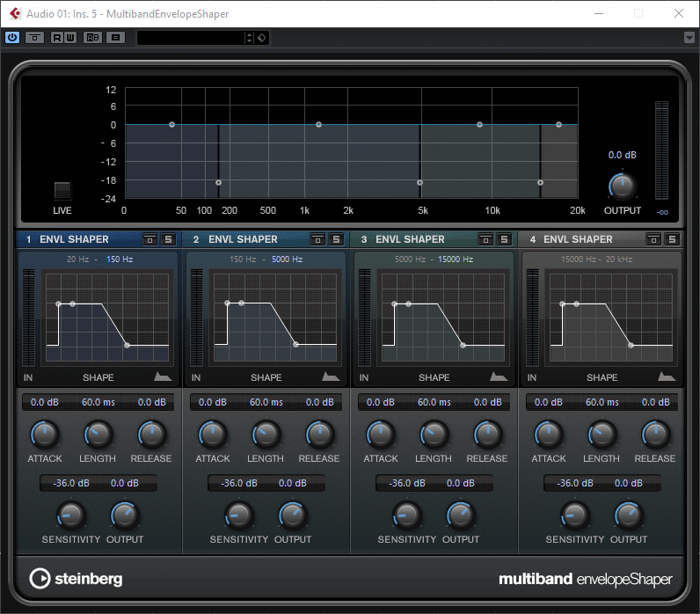Click band 2 ATTACK knob

tap(213, 434)
